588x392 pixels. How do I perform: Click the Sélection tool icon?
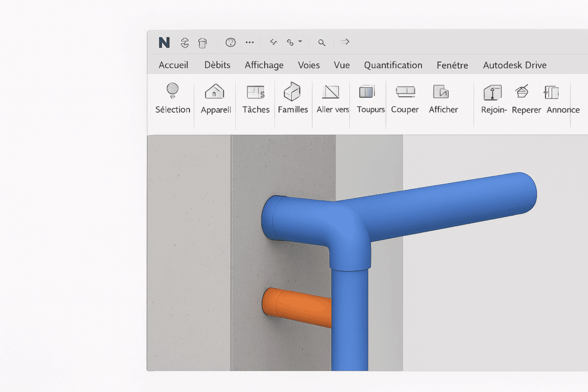pyautogui.click(x=172, y=91)
